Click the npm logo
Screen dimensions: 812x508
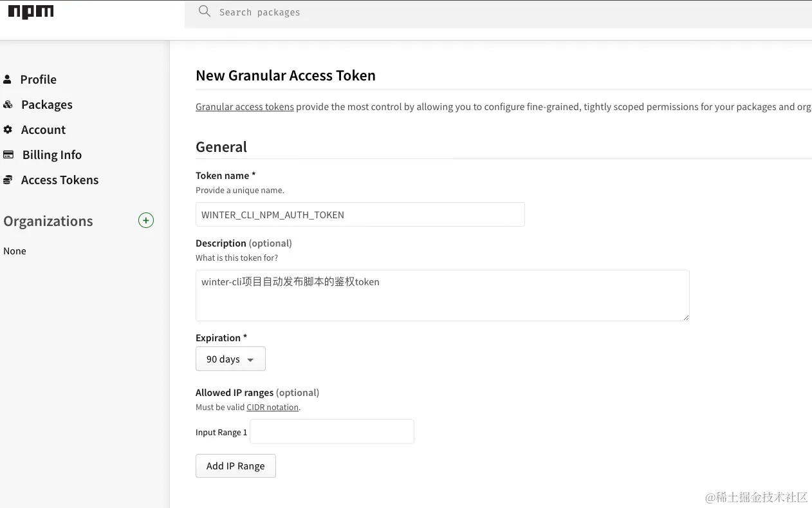30,12
